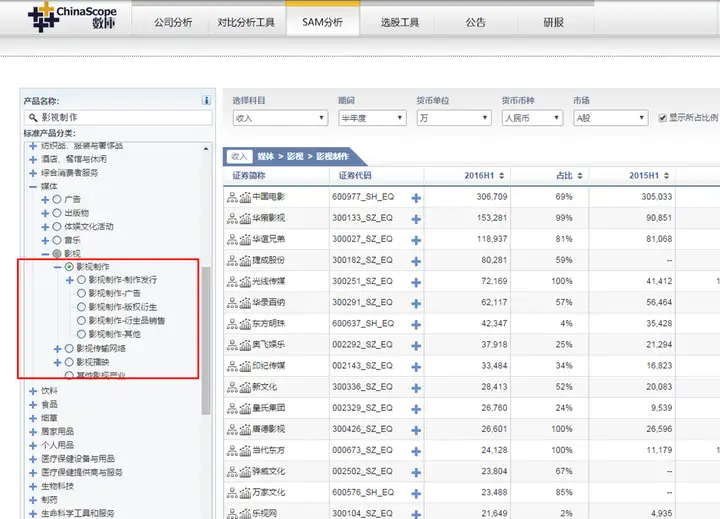Select 影视传输网络 radio button
Image resolution: width=720 pixels, height=519 pixels.
[69, 349]
